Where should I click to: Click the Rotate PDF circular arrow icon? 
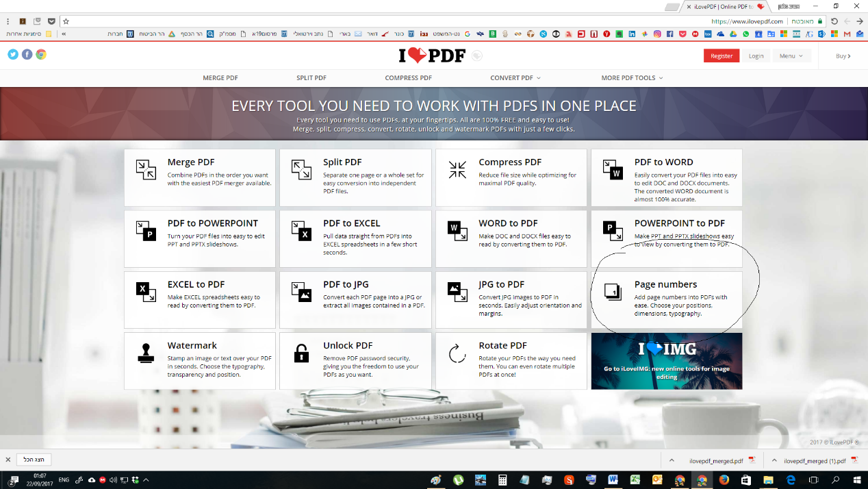tap(457, 353)
